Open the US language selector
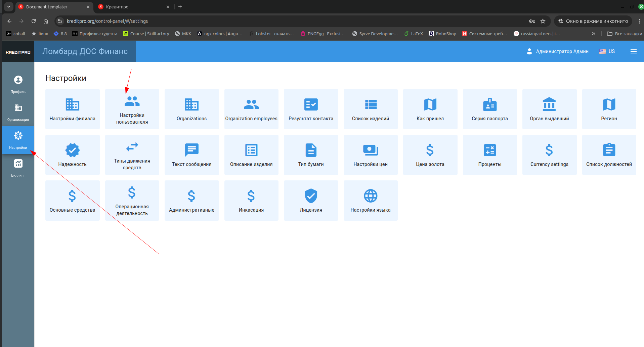 click(x=607, y=51)
